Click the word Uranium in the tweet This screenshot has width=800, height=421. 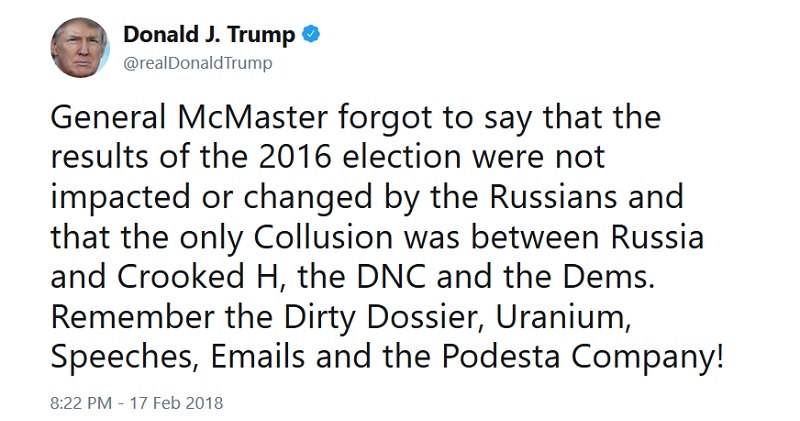click(561, 318)
